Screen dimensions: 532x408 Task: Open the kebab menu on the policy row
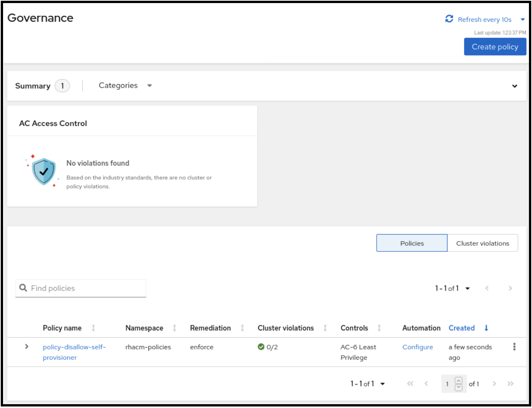pos(514,346)
